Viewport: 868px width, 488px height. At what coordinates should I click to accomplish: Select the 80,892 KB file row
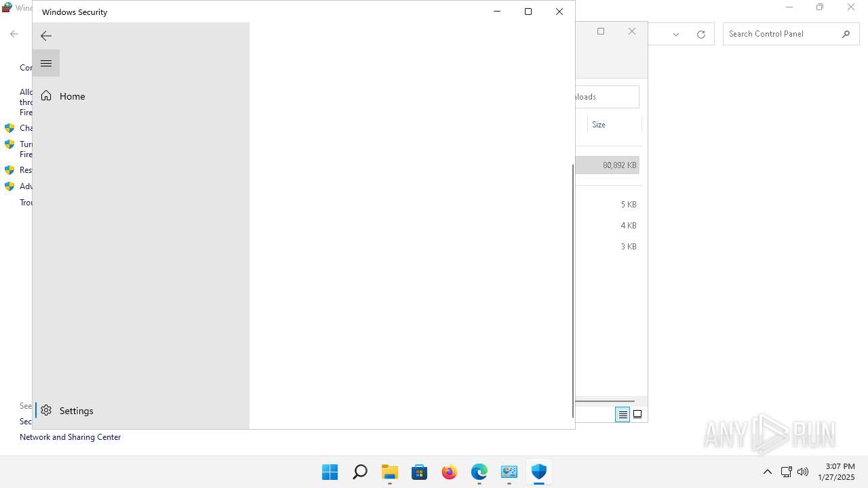click(608, 165)
